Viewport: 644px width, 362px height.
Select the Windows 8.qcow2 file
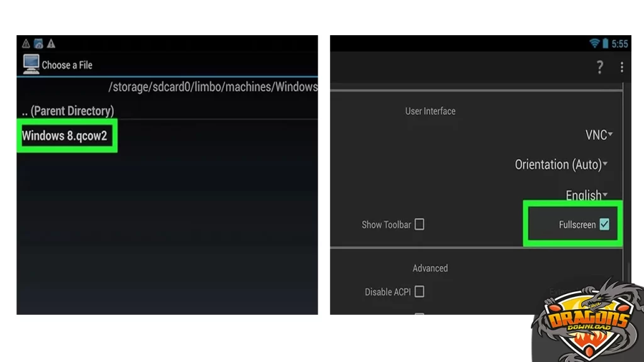(65, 136)
